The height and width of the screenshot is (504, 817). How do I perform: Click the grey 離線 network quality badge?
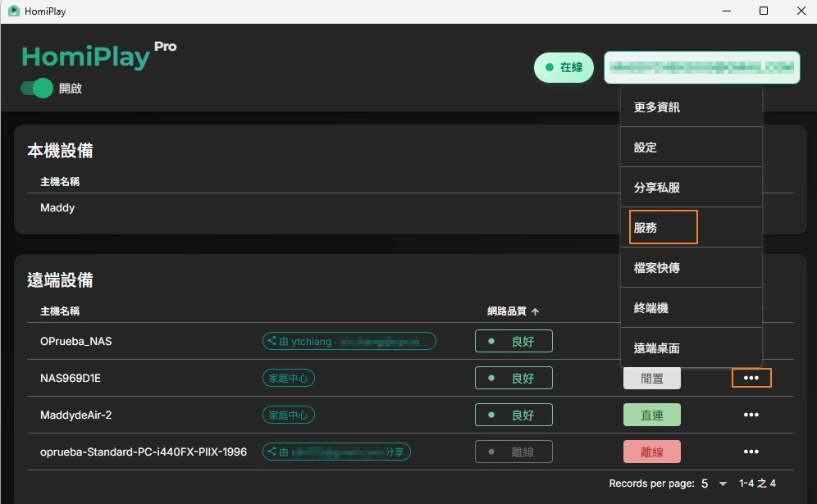tap(513, 452)
